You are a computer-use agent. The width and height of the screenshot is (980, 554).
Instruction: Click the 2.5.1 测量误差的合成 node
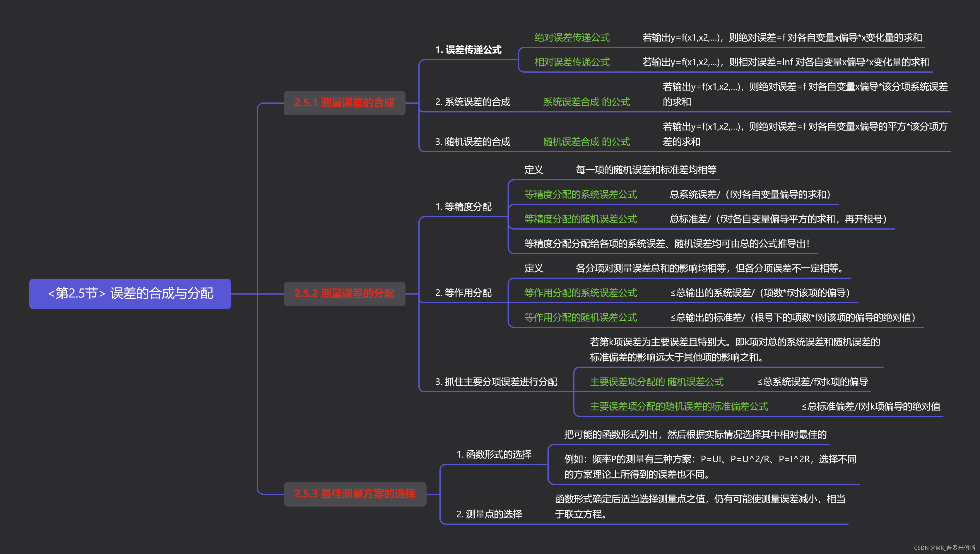(x=344, y=103)
